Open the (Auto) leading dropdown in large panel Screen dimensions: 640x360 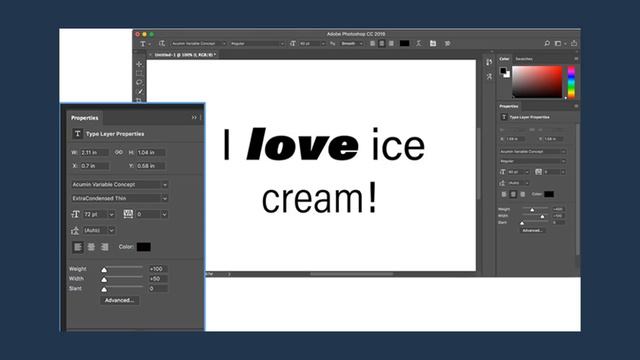[x=99, y=231]
